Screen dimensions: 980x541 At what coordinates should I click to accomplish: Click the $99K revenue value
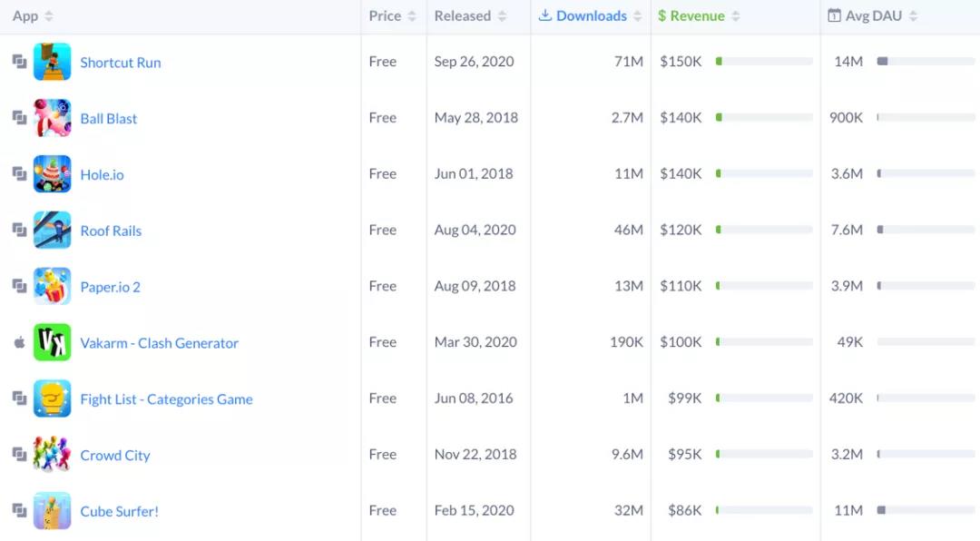coord(685,398)
